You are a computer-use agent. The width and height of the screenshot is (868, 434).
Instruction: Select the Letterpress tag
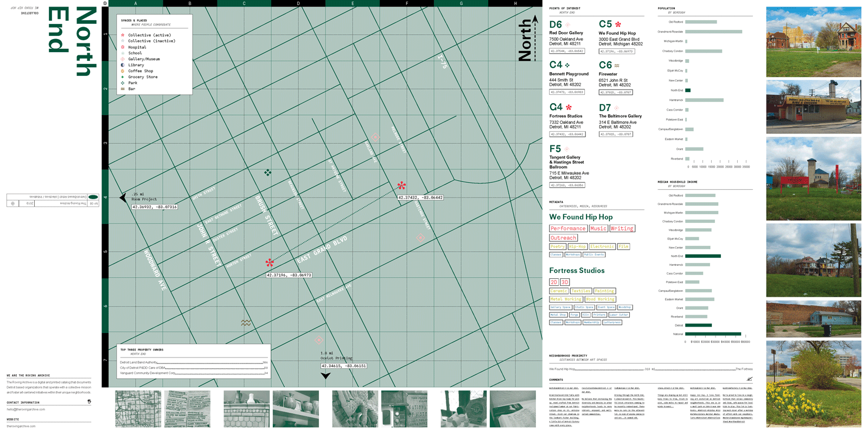(612, 322)
